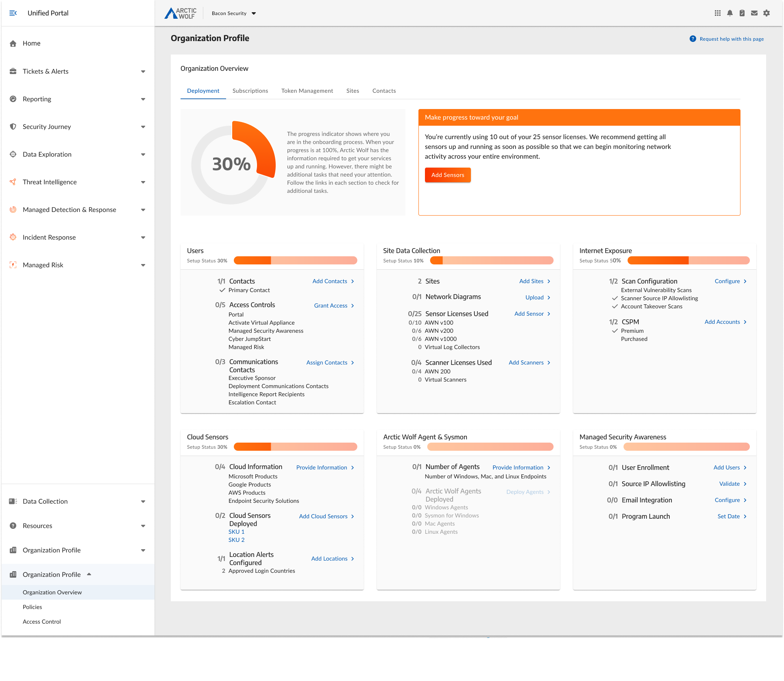The image size is (784, 681).
Task: Click the Tickets & Alerts briefcase icon
Action: [x=13, y=71]
